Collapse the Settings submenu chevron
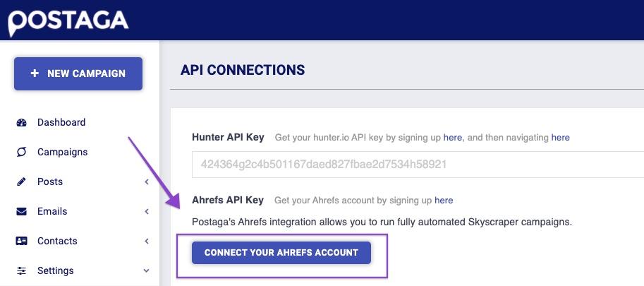Screen dimensions: 644x286 pos(147,270)
